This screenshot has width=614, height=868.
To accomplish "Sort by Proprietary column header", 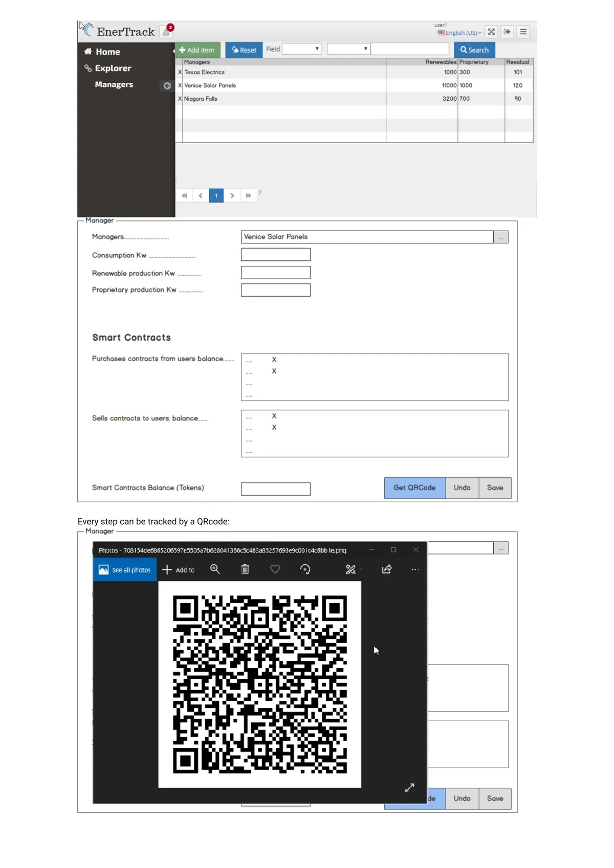I will click(x=474, y=62).
